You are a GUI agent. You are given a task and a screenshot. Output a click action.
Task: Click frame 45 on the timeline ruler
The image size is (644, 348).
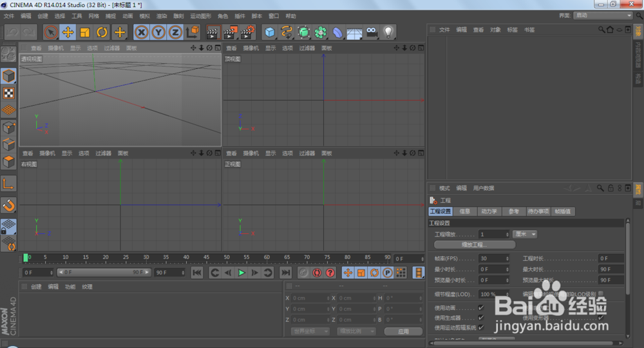click(206, 258)
